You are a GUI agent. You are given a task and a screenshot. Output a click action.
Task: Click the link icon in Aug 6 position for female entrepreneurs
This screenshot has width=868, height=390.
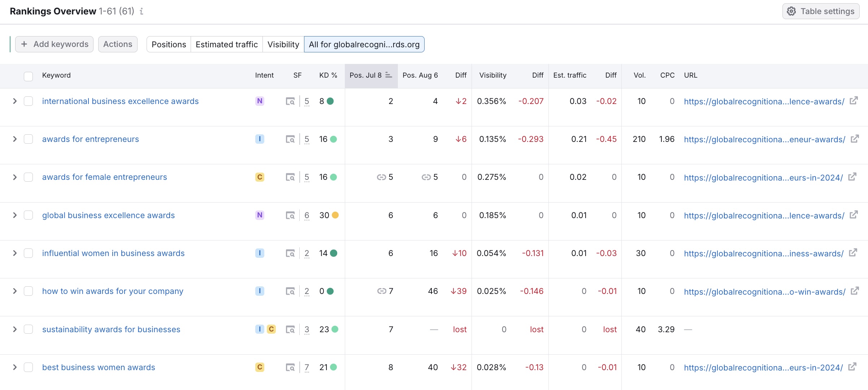426,177
